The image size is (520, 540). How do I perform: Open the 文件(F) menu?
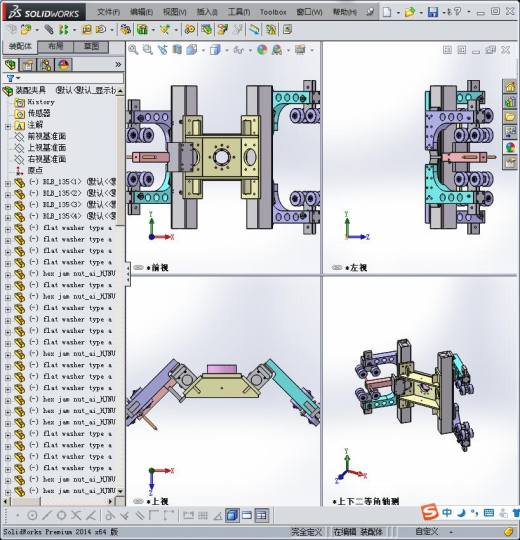tap(108, 12)
